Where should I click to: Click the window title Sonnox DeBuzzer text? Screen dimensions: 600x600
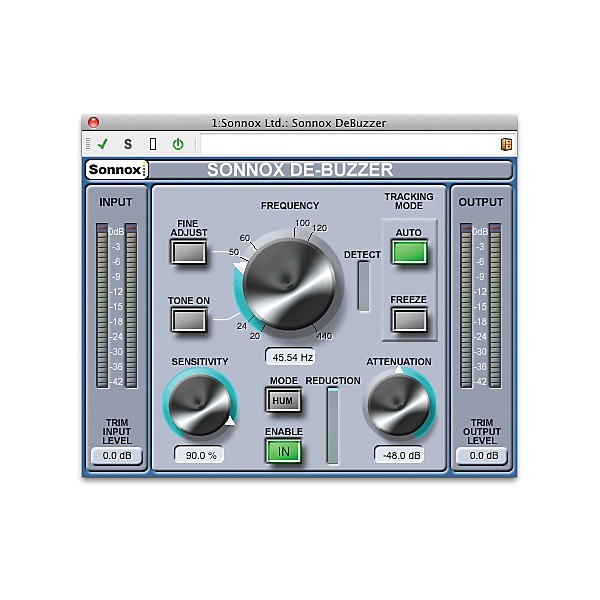[x=299, y=123]
